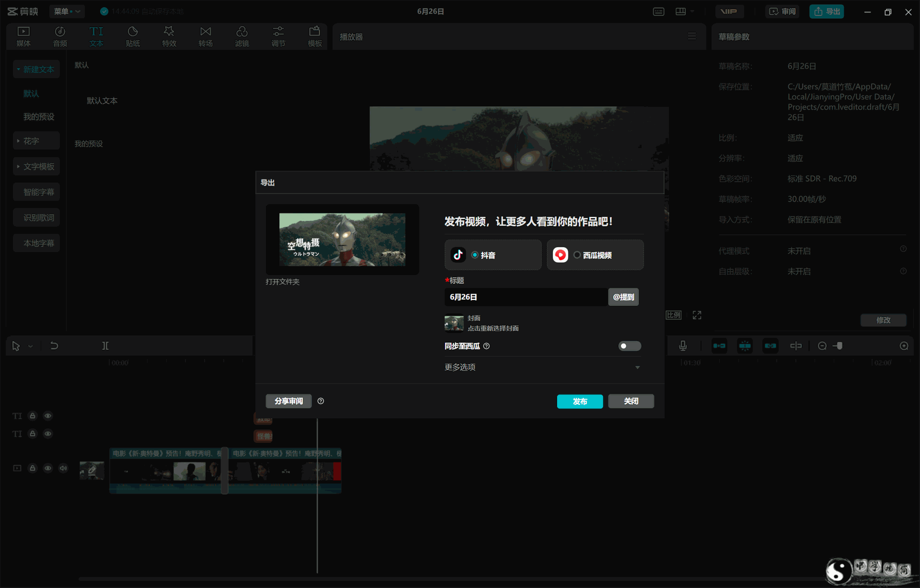
Task: Open the keyboard shortcuts icon in title bar
Action: [x=659, y=12]
